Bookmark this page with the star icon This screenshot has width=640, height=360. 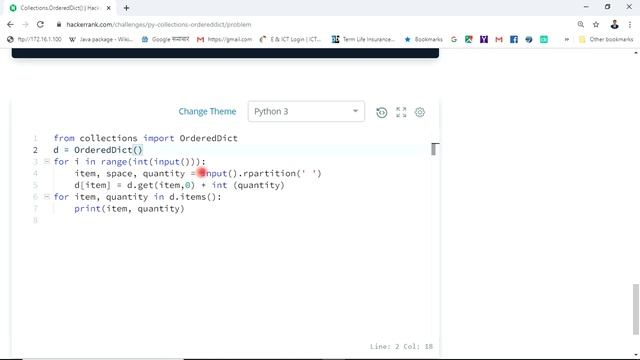point(596,24)
